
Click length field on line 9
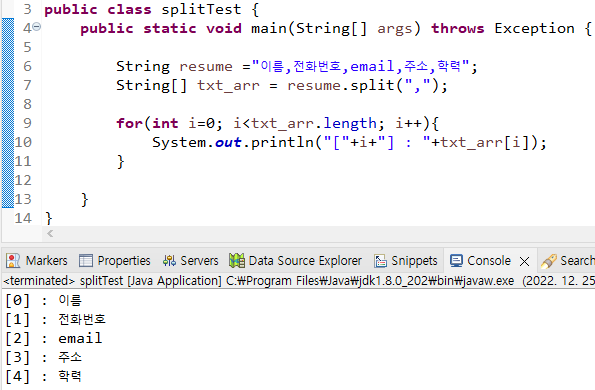[350, 124]
